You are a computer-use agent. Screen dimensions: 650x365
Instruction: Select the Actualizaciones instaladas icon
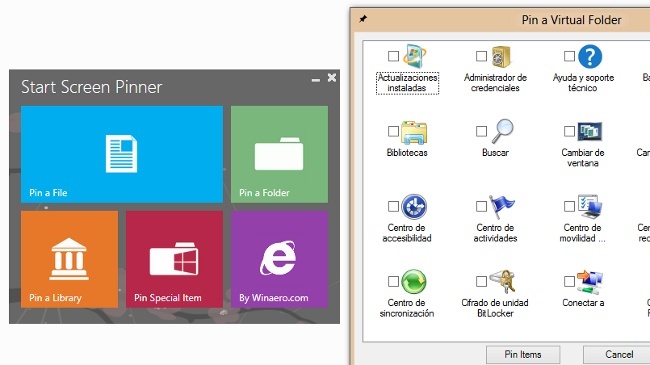(x=414, y=56)
